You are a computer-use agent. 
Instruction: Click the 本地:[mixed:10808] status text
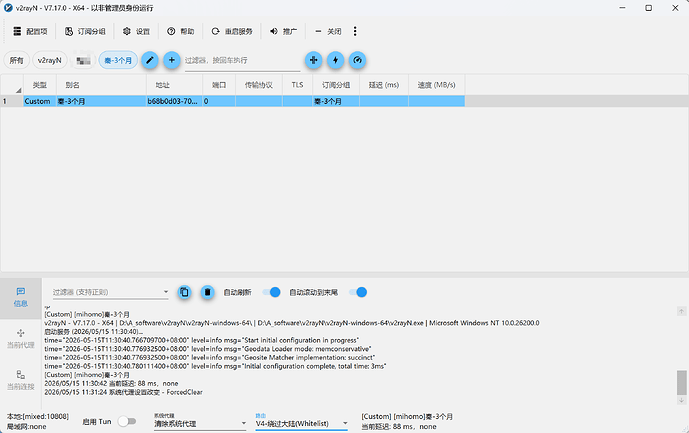pyautogui.click(x=38, y=416)
